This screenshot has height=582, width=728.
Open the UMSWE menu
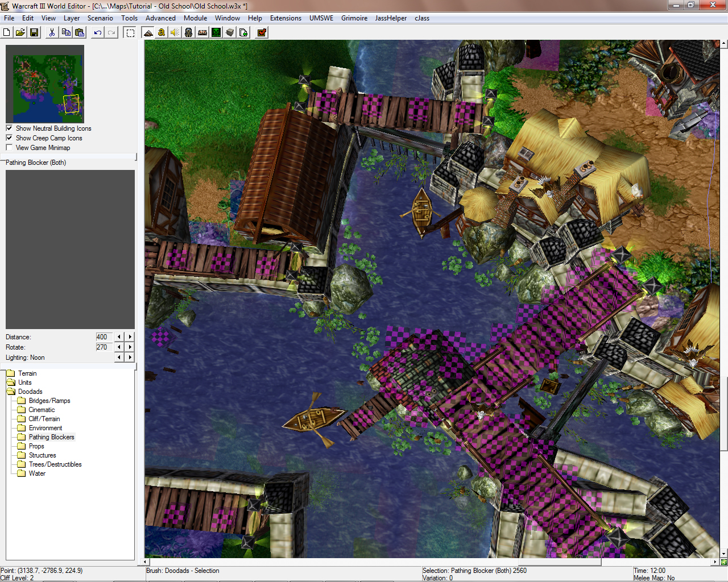(x=321, y=18)
